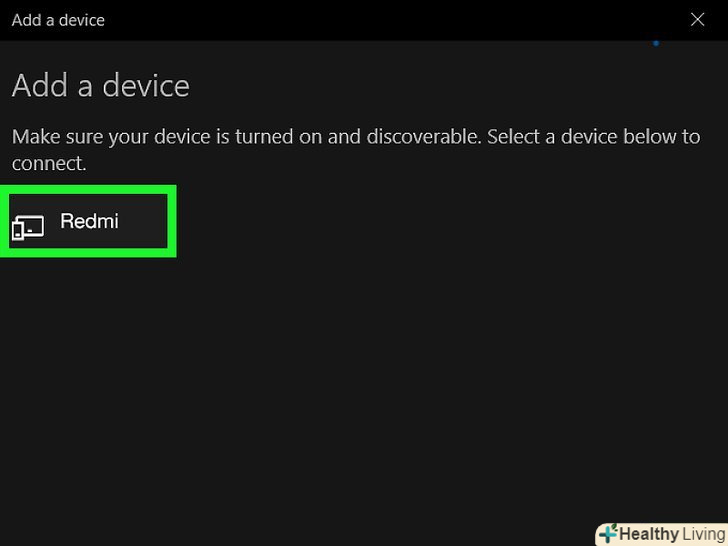Click the word 'Healthy' in the watermark
728x546 pixels.
[649, 534]
